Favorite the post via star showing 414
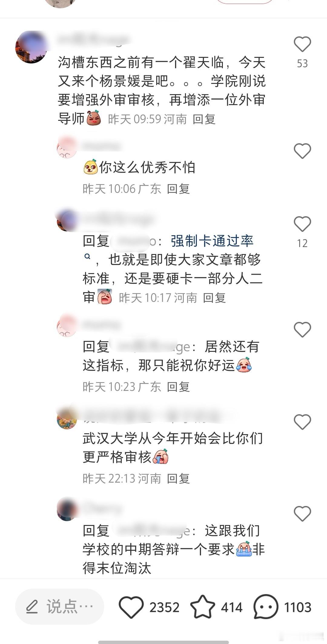327x644 pixels. click(x=202, y=607)
